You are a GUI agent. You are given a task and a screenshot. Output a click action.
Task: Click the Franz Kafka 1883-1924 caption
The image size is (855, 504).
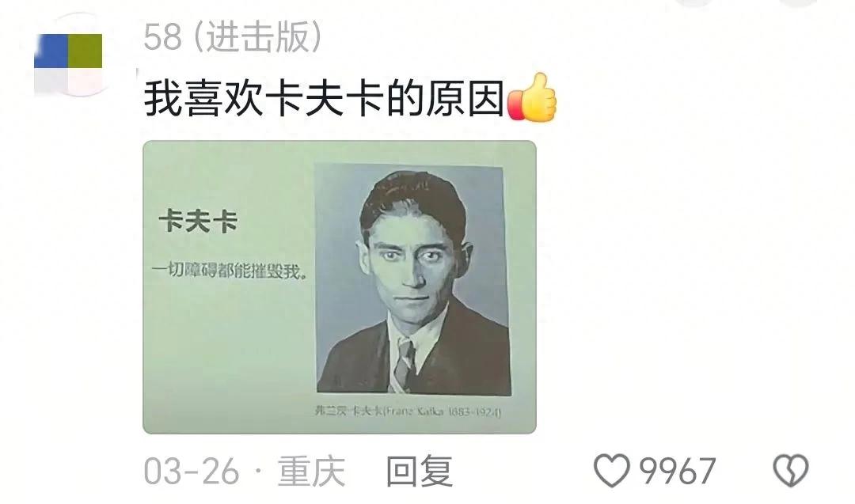click(408, 411)
